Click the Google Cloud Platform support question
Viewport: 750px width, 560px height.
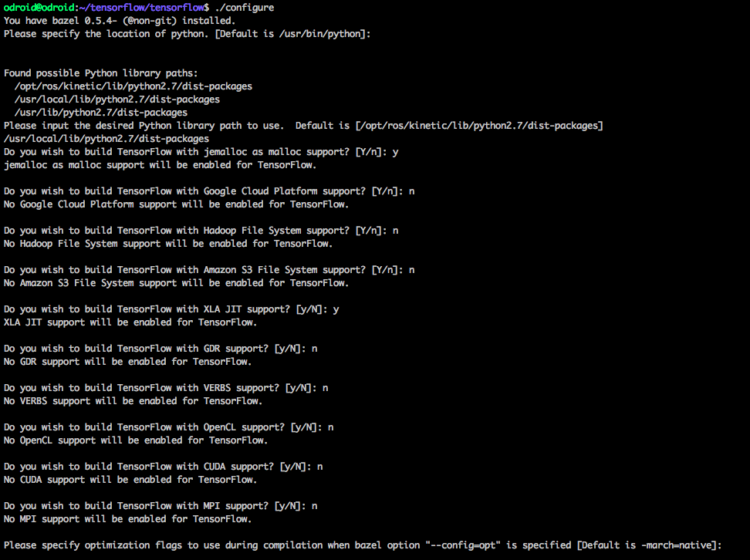coord(208,191)
